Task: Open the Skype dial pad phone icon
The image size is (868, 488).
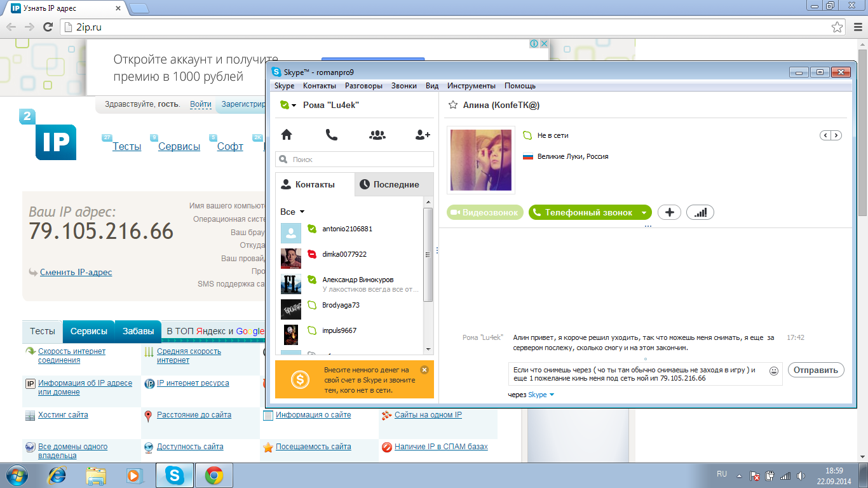Action: (x=332, y=135)
